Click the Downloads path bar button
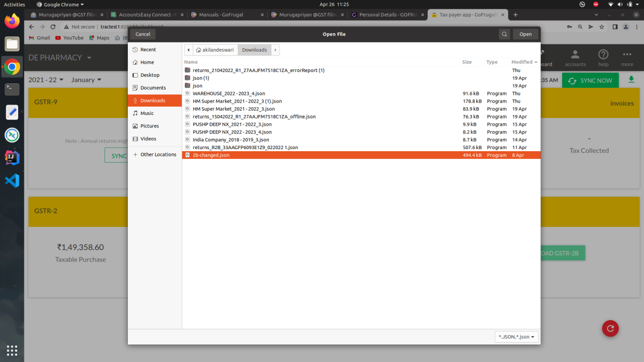The width and height of the screenshot is (644, 362). tap(255, 50)
